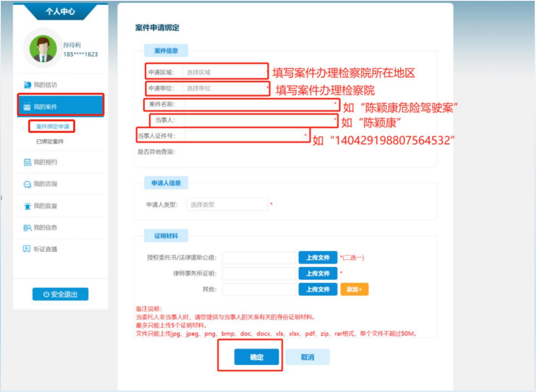Open the 申请区域 选择区域 dropdown

pos(225,72)
